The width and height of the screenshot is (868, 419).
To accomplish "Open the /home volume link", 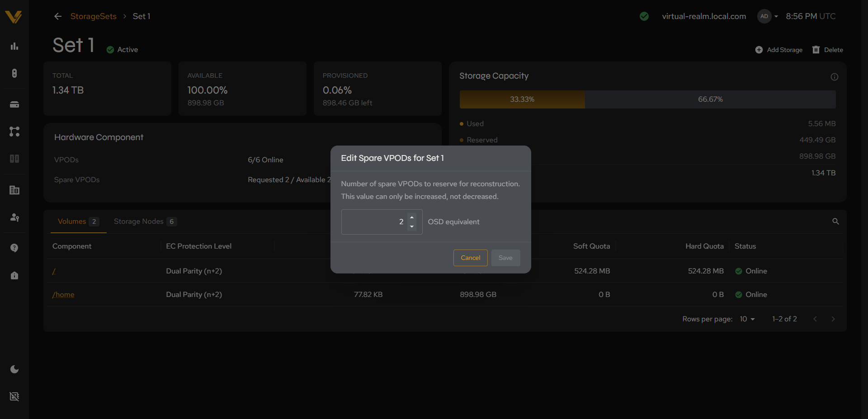I will (63, 295).
